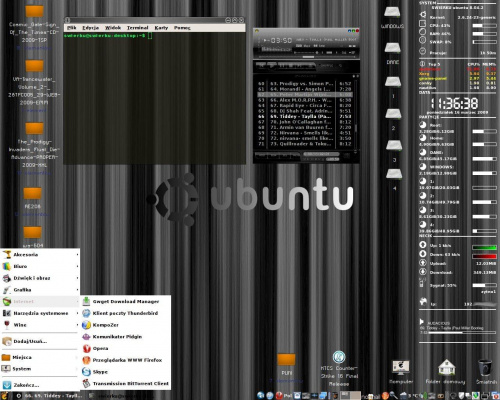Open the Terminal menu in menubar
Viewport: 500px width, 400px height.
(137, 28)
